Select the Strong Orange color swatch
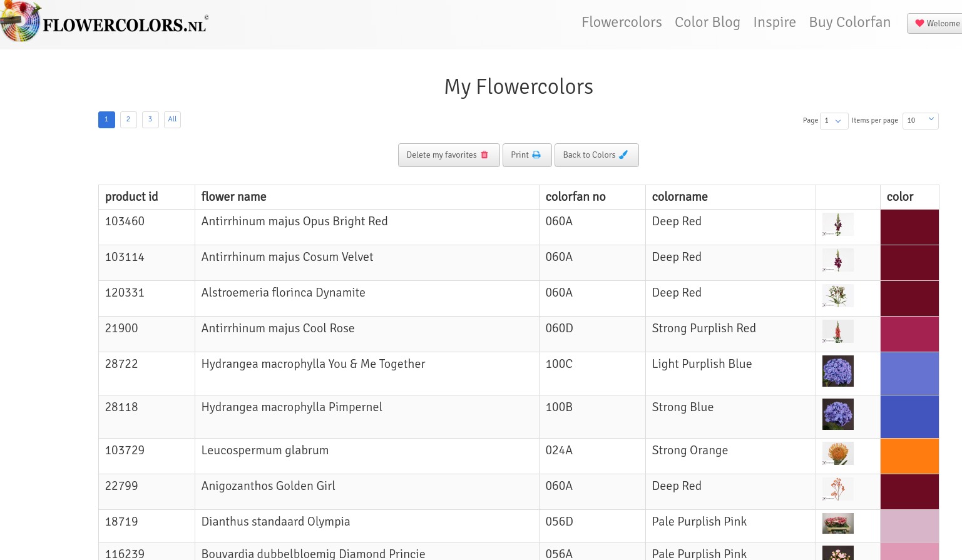 [x=909, y=456]
